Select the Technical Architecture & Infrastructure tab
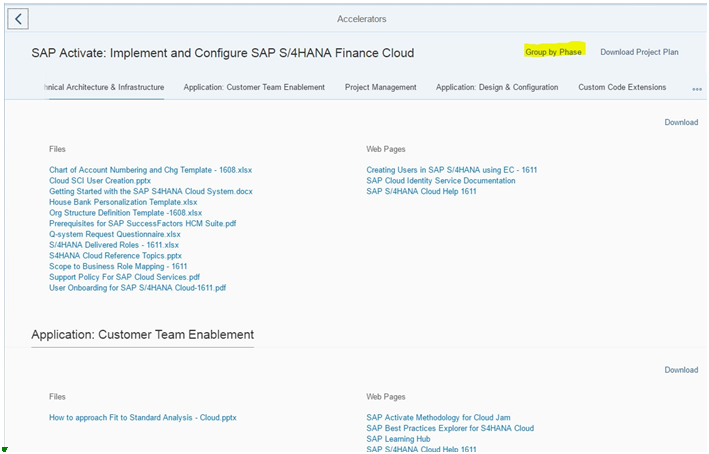709x454 pixels. point(104,87)
